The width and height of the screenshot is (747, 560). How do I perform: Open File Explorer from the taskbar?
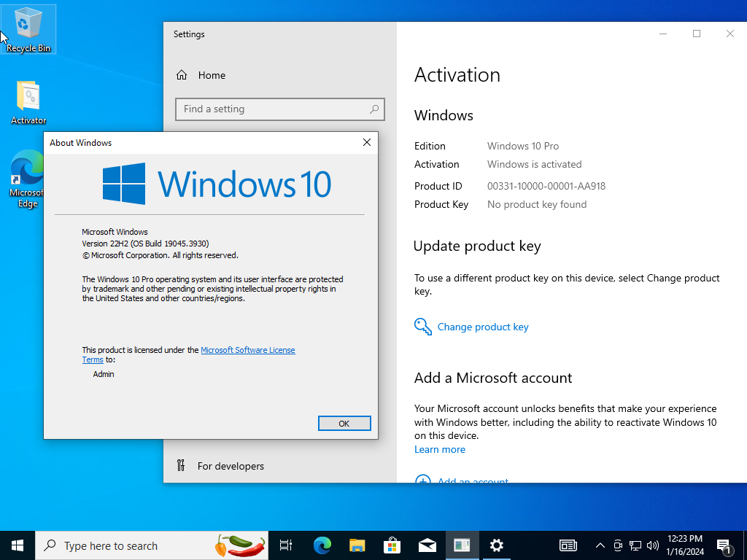tap(357, 545)
